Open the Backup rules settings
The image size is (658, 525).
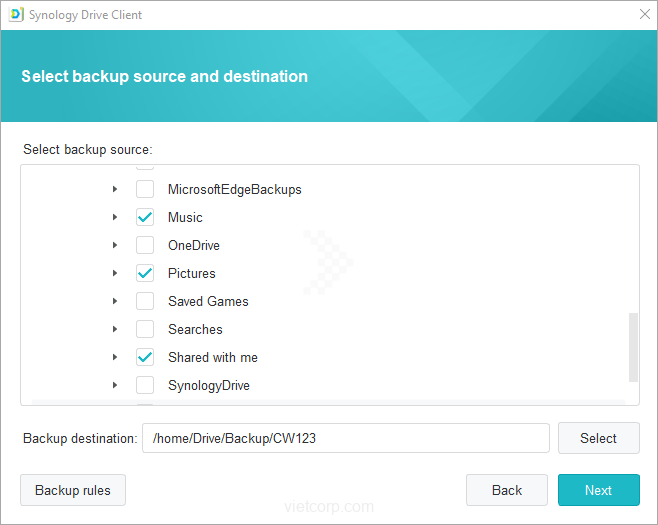coord(73,490)
